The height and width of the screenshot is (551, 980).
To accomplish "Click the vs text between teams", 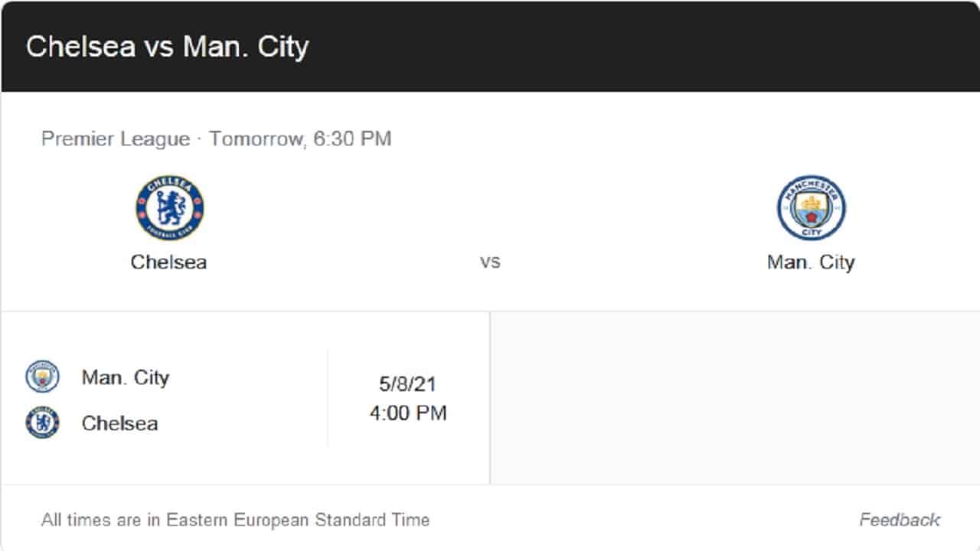I will coord(490,262).
